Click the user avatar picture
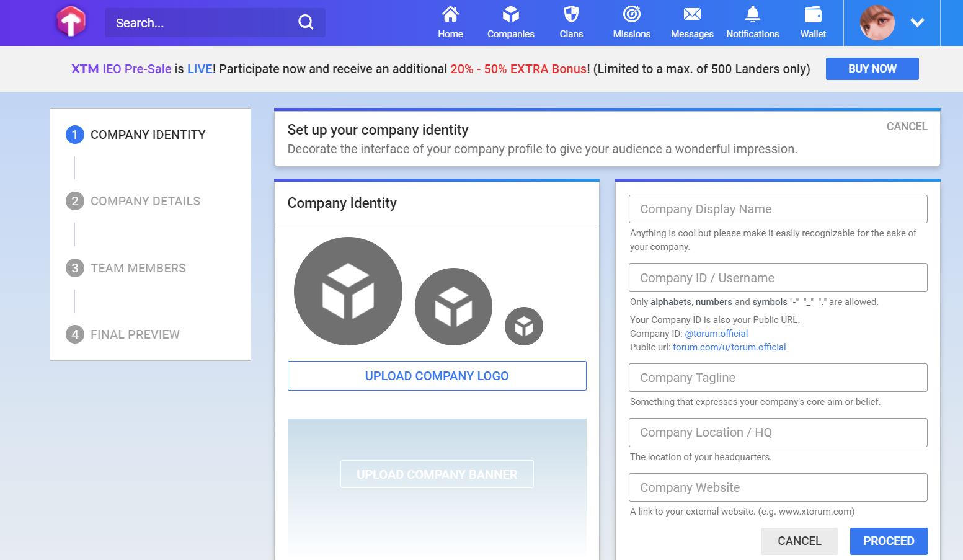Screen dimensions: 963x560 [x=877, y=22]
